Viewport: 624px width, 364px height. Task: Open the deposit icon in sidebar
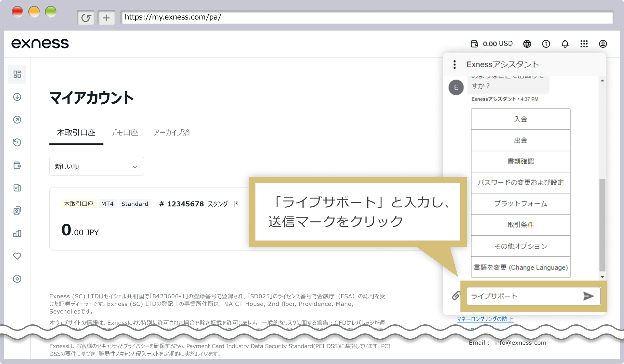tap(17, 97)
